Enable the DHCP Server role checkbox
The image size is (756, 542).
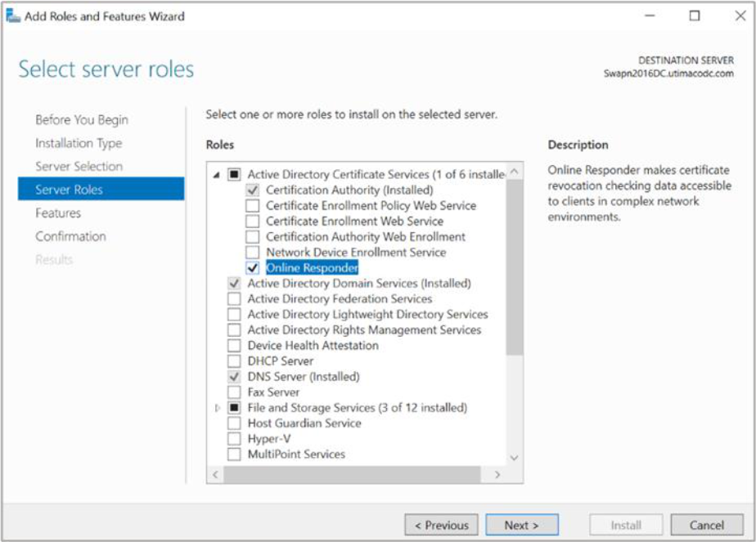(x=234, y=361)
